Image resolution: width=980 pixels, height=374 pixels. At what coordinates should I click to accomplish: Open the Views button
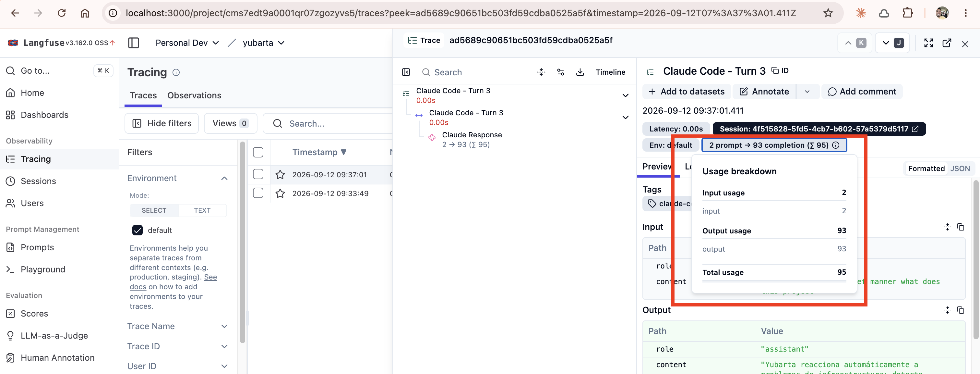coord(230,123)
